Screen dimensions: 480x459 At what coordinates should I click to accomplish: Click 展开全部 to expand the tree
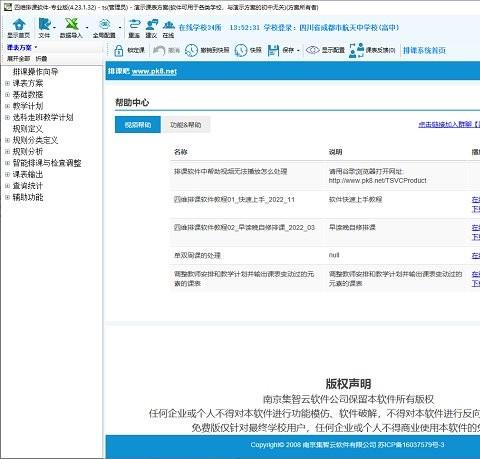pyautogui.click(x=18, y=59)
